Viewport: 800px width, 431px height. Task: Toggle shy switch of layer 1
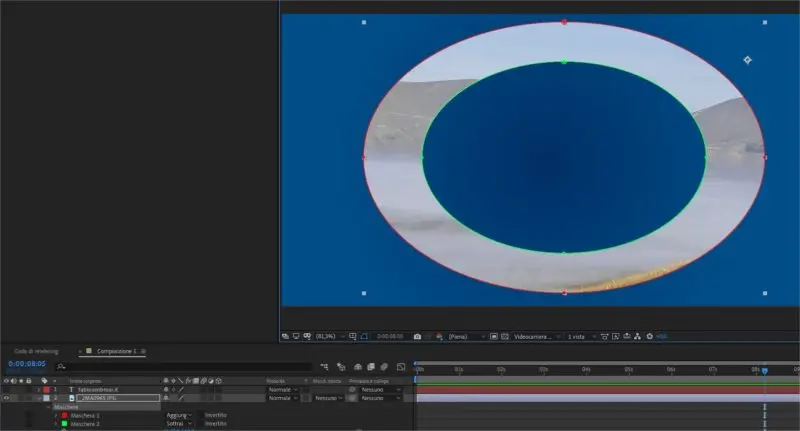tap(166, 390)
